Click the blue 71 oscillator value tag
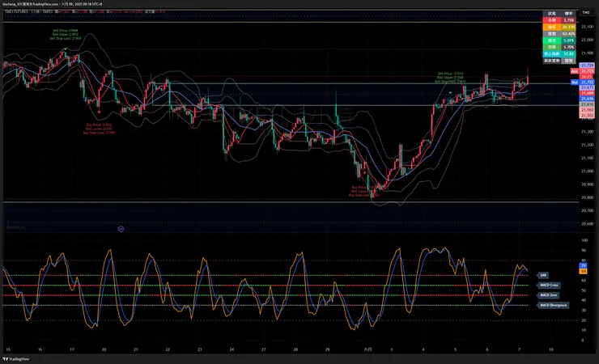Image resolution: width=599 pixels, height=364 pixels. [x=584, y=265]
